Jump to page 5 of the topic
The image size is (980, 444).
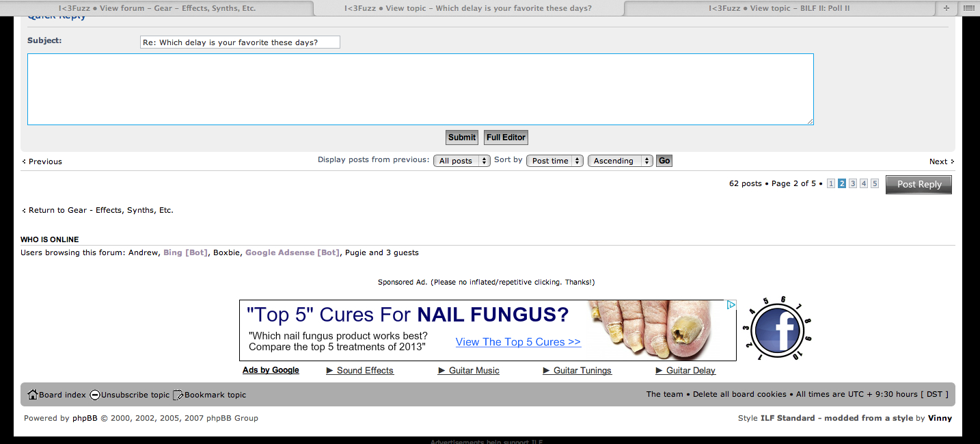pos(875,183)
